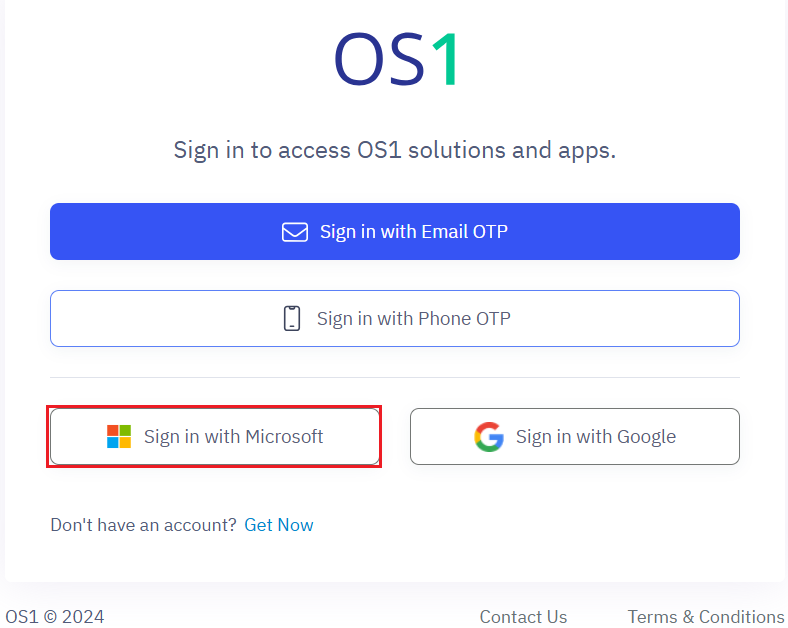Click the envelope icon on Email OTP button

pos(294,232)
